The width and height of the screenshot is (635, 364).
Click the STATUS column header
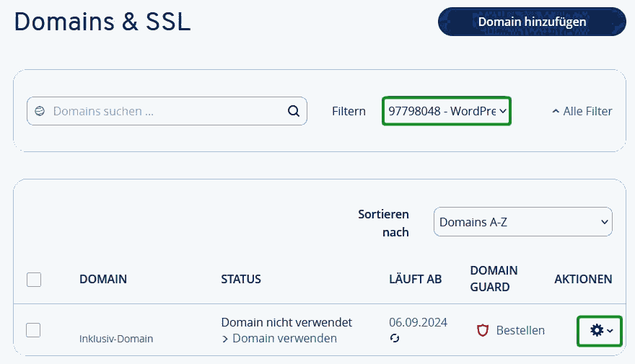click(x=241, y=279)
